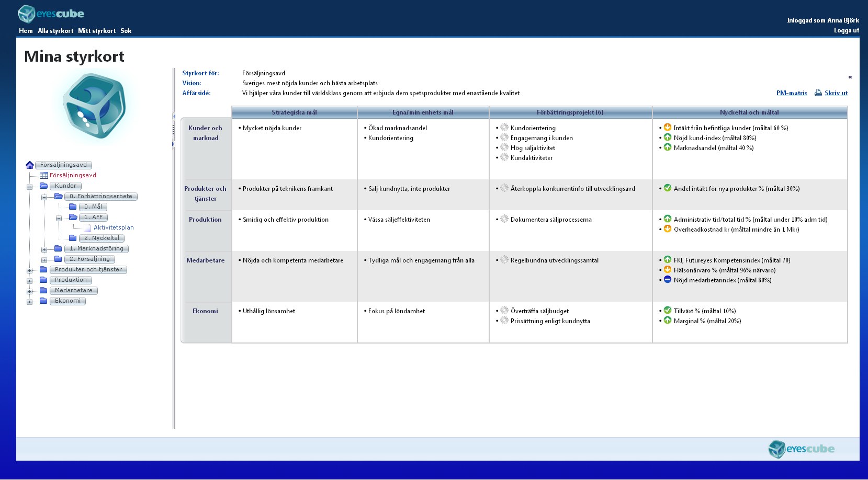Select the 0. Mål tree item
This screenshot has height=480, width=868.
93,207
